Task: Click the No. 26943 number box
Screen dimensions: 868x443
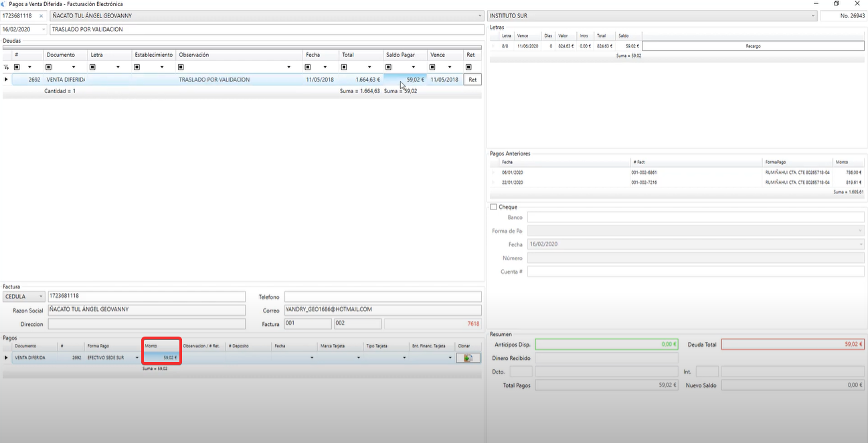Action: (x=843, y=16)
